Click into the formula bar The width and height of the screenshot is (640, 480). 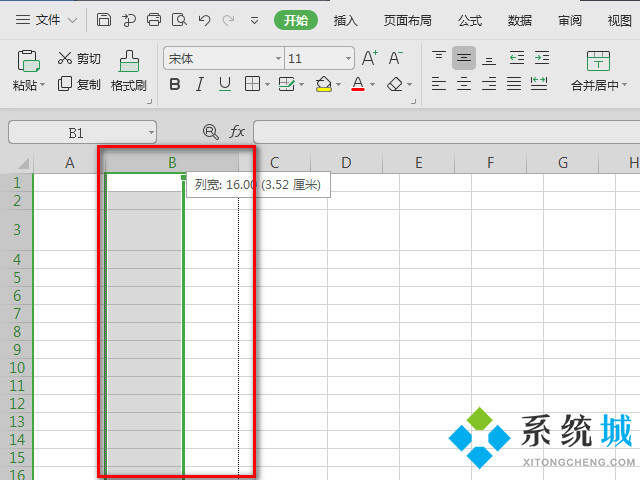point(447,132)
